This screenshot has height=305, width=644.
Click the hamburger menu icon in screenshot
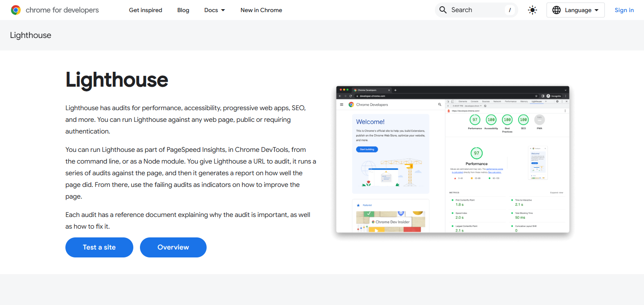coord(342,104)
